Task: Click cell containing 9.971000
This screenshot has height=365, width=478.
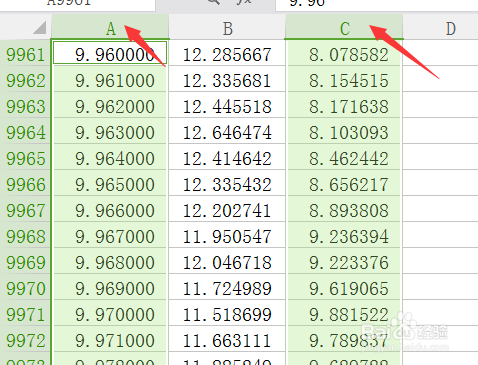Action: click(x=110, y=339)
